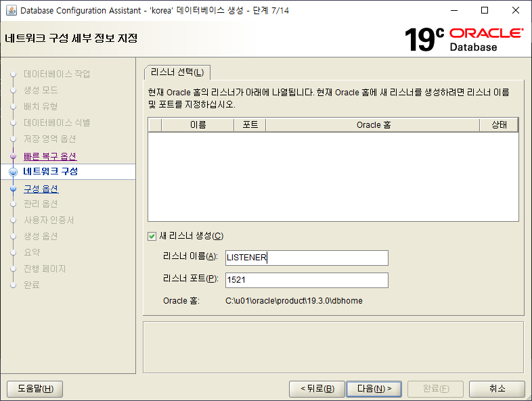The width and height of the screenshot is (532, 401).
Task: Close the Database Configuration Assistant window
Action: [516, 11]
